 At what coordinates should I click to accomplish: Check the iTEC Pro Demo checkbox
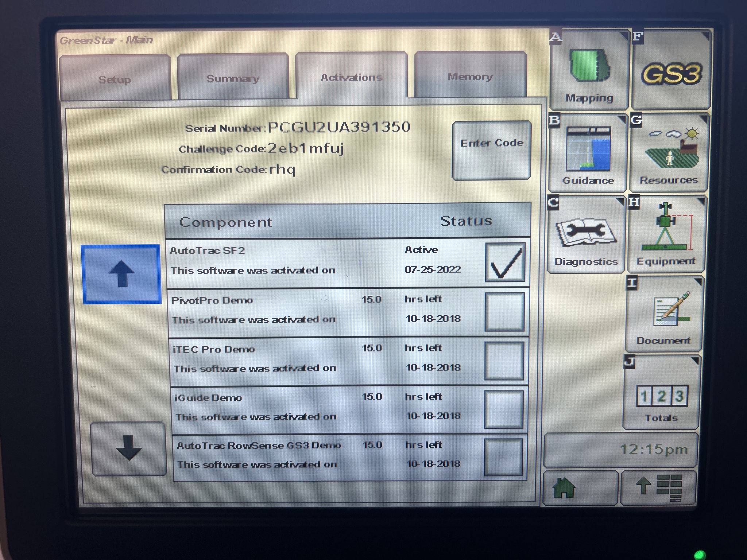click(504, 361)
